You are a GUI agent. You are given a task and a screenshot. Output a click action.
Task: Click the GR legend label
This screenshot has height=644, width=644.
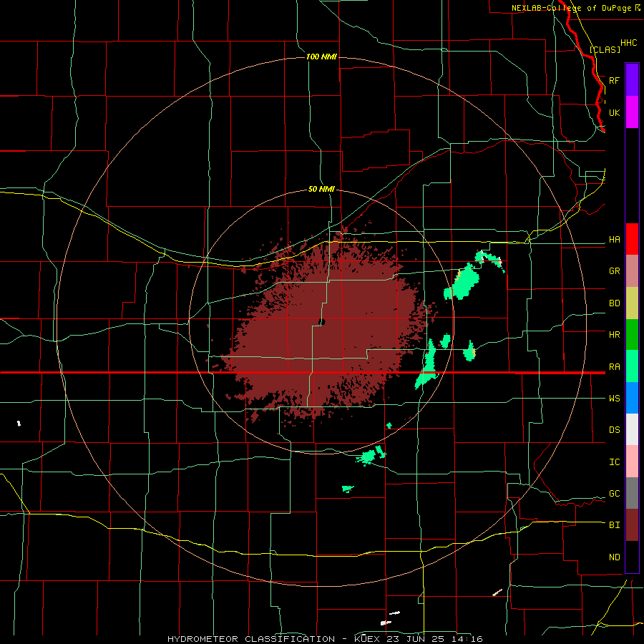(x=614, y=271)
